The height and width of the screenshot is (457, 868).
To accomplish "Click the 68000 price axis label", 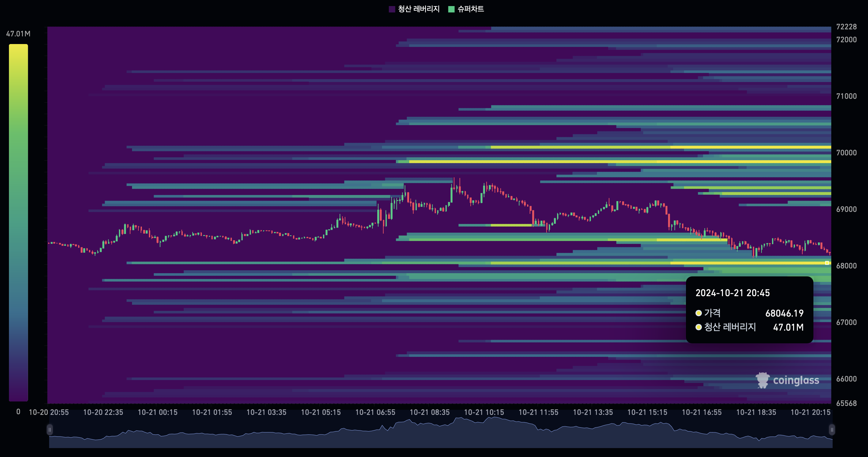I will (846, 266).
